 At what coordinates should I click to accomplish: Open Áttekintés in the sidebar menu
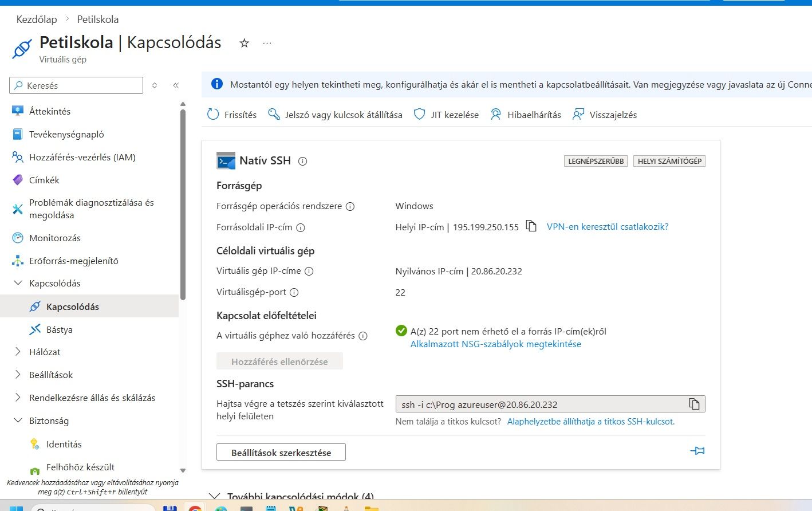coord(50,111)
